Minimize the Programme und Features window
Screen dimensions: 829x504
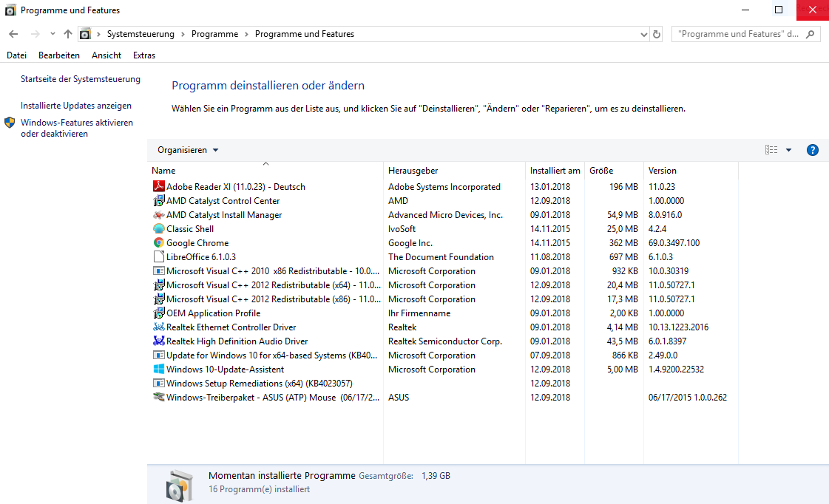click(x=745, y=10)
